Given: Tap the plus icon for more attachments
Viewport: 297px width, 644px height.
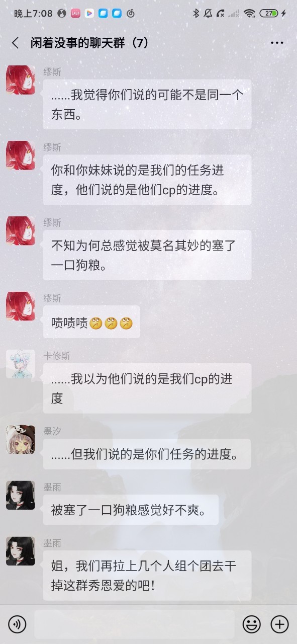Looking at the screenshot, I should click(279, 624).
